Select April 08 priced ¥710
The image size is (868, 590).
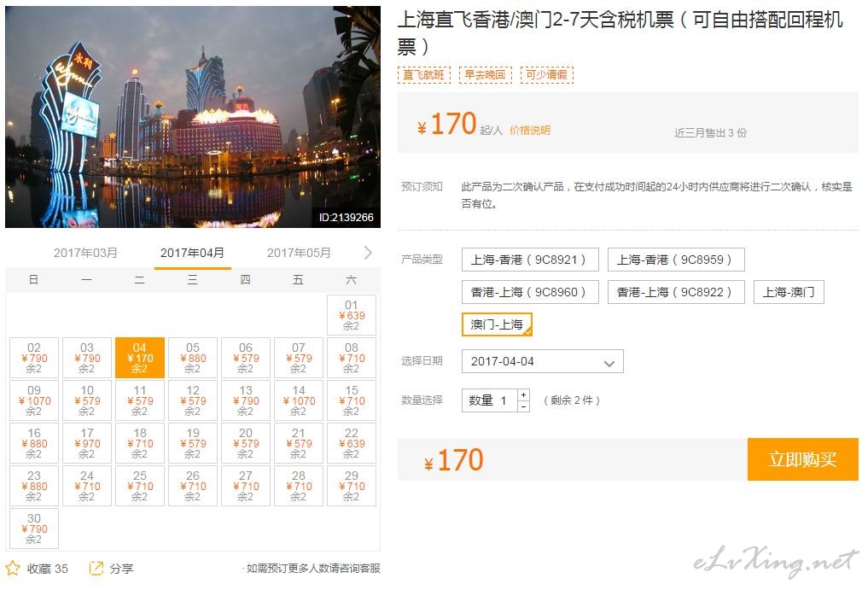[352, 358]
